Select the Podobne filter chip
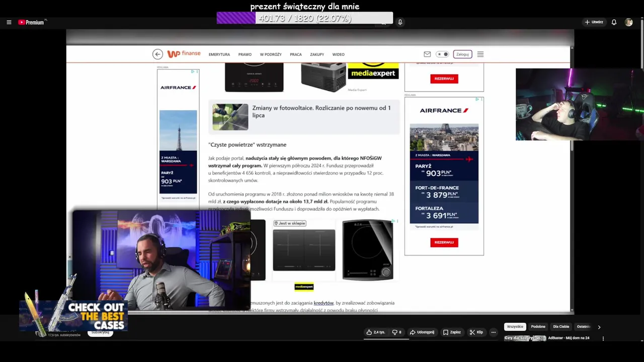 538,327
